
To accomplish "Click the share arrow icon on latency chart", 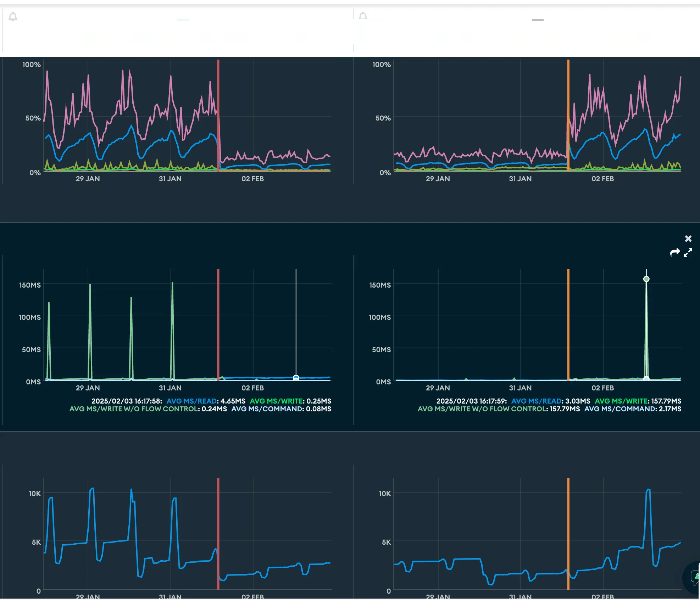I will click(675, 252).
